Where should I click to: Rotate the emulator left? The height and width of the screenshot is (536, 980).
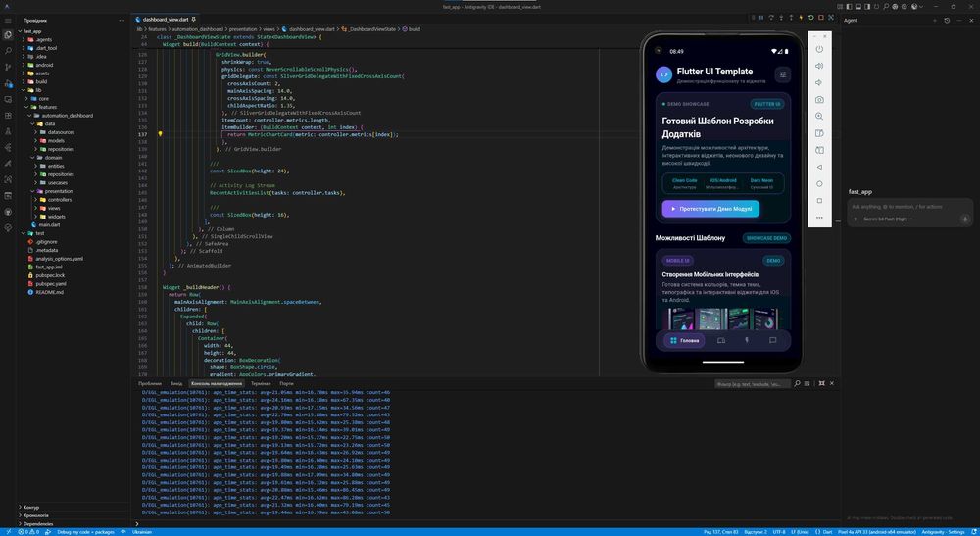coord(819,133)
